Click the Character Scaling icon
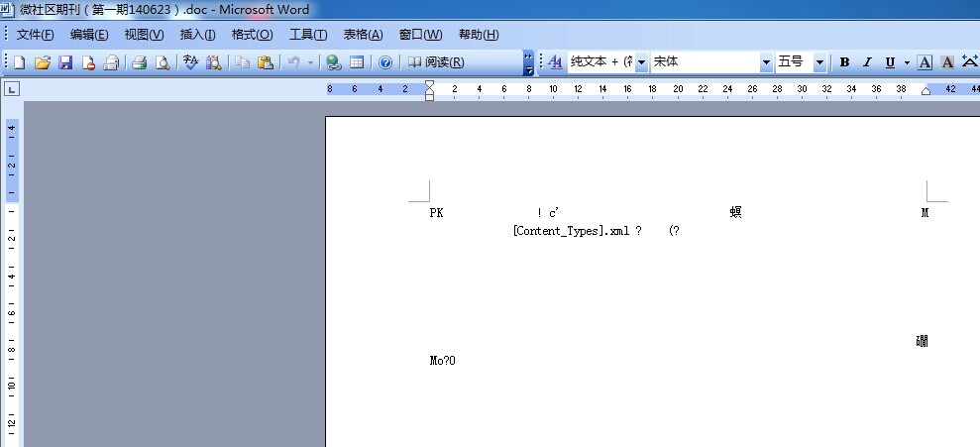Viewport: 980px width, 447px height. pos(970,61)
